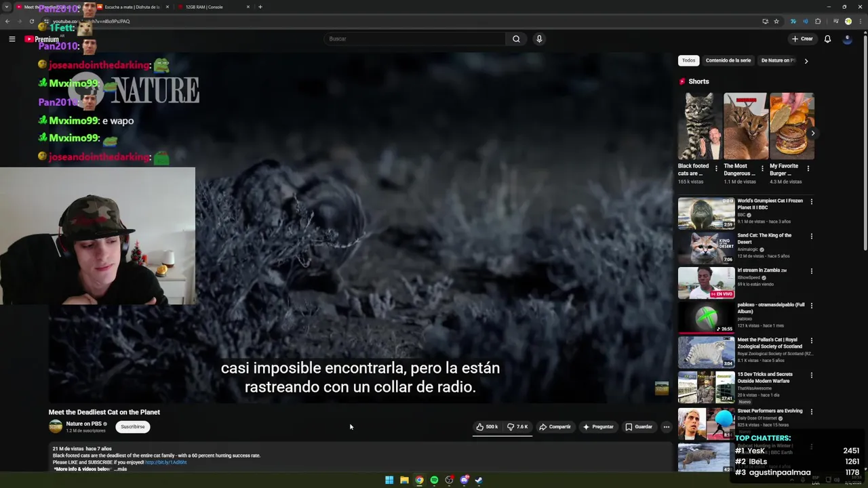Open The Most Dangerous short thumbnail

[745, 126]
